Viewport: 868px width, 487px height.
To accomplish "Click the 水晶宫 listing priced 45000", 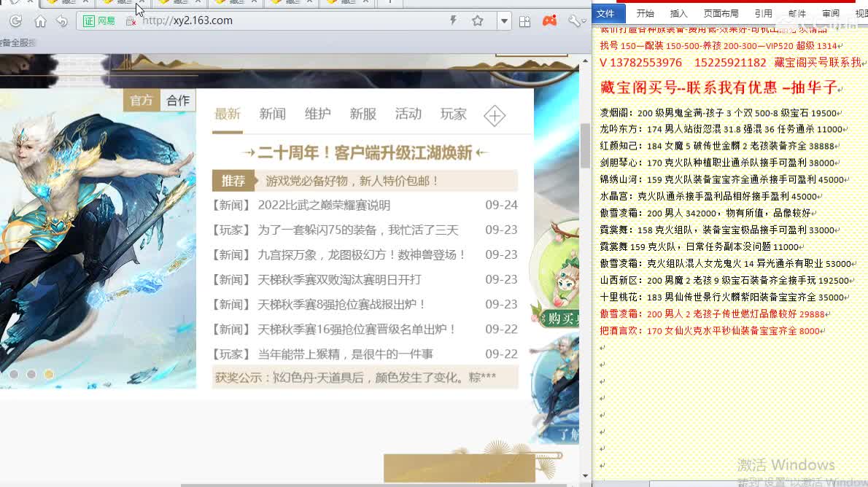I will [x=710, y=196].
